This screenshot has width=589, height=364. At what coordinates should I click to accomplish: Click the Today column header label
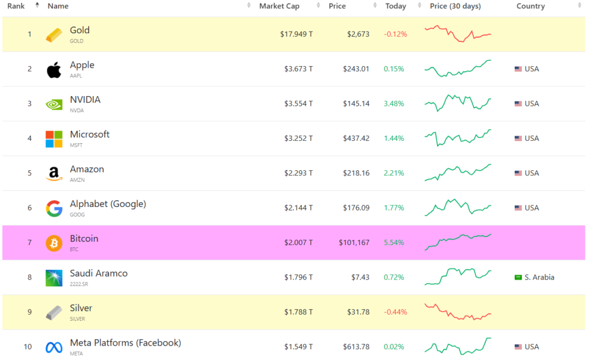pos(396,6)
